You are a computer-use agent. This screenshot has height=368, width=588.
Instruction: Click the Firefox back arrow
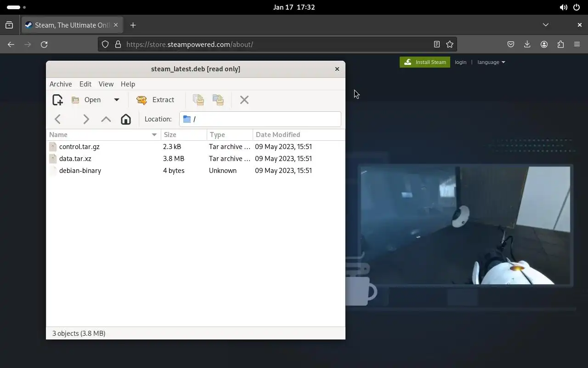click(11, 45)
